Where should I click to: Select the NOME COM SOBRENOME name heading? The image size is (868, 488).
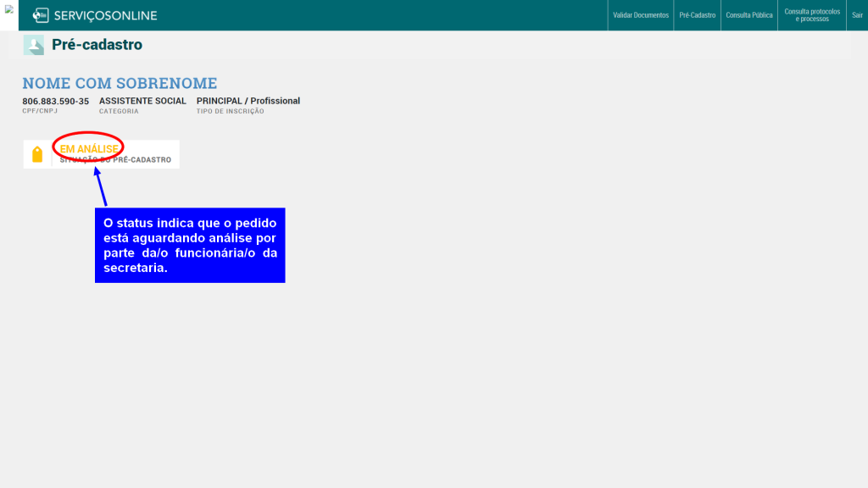[x=120, y=83]
